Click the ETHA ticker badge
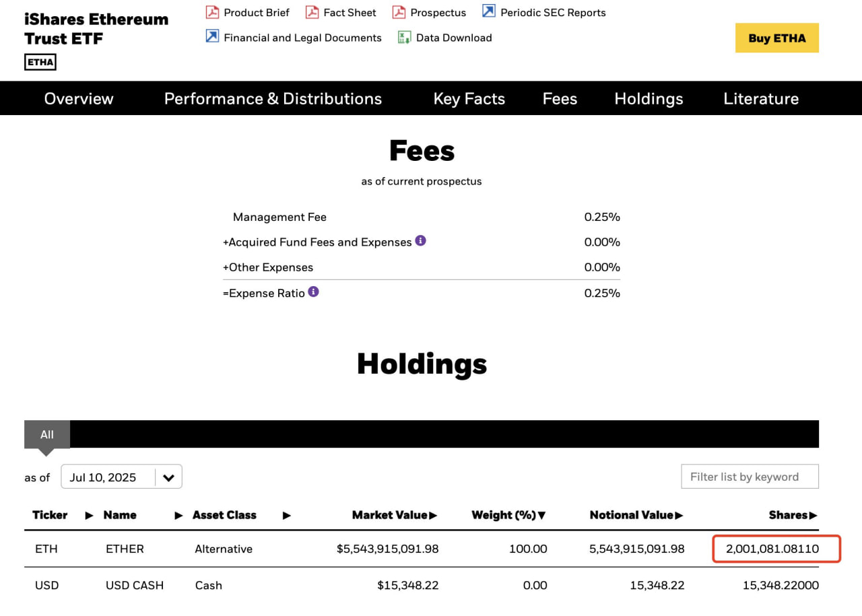The image size is (862, 616). (40, 63)
